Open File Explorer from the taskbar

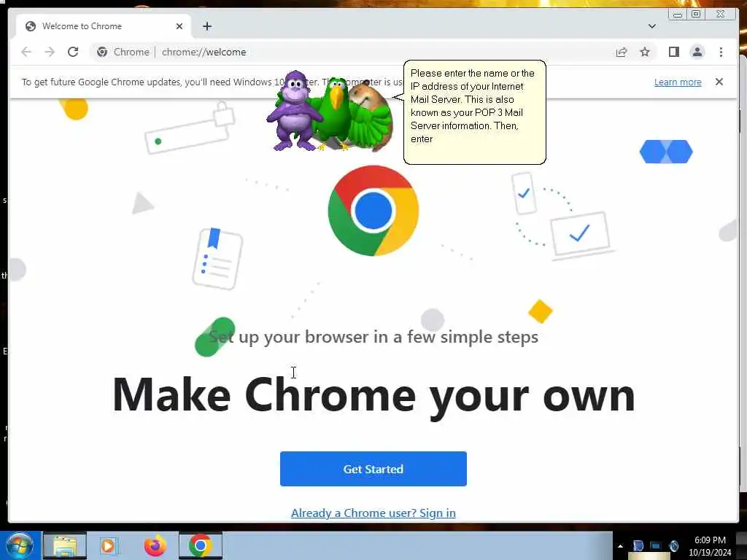pyautogui.click(x=65, y=545)
